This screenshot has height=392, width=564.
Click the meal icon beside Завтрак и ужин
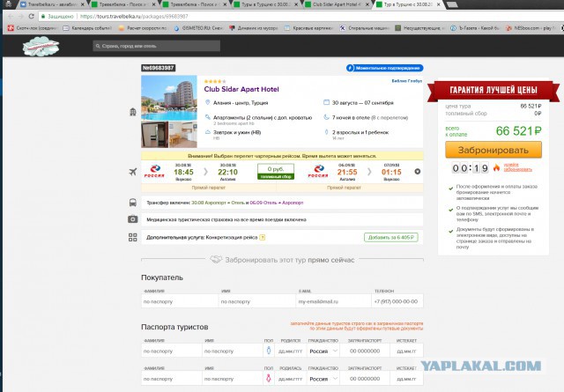208,132
